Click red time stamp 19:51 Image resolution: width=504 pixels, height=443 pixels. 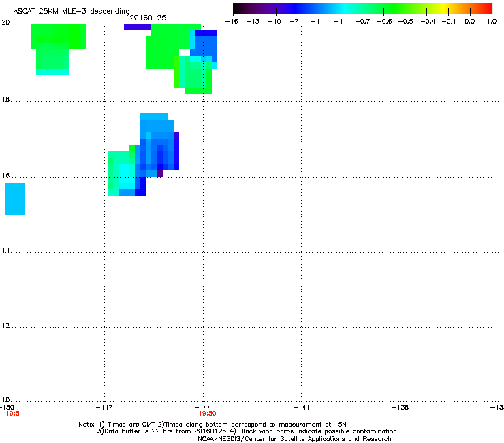(14, 414)
